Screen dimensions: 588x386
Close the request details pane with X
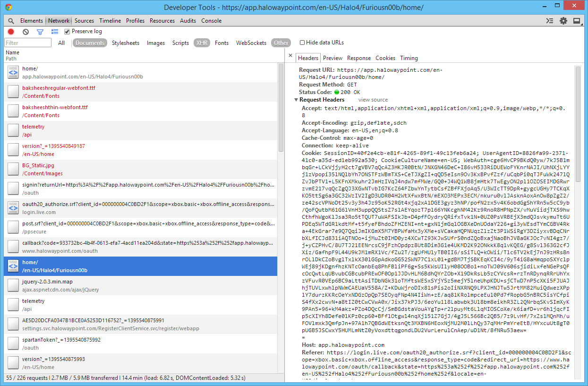[290, 56]
